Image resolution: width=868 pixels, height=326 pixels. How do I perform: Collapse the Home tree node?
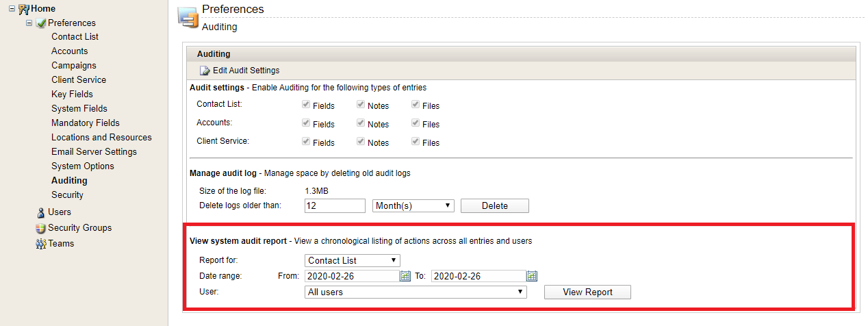(12, 8)
